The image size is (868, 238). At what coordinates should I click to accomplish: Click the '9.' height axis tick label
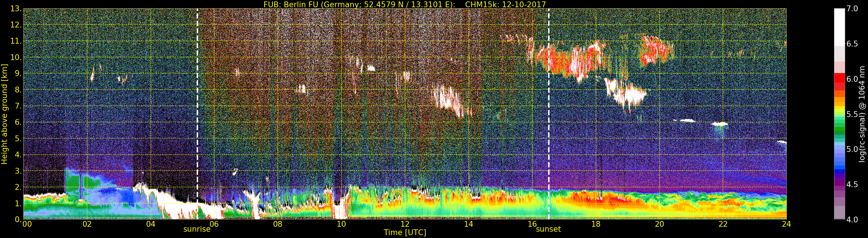[x=18, y=73]
